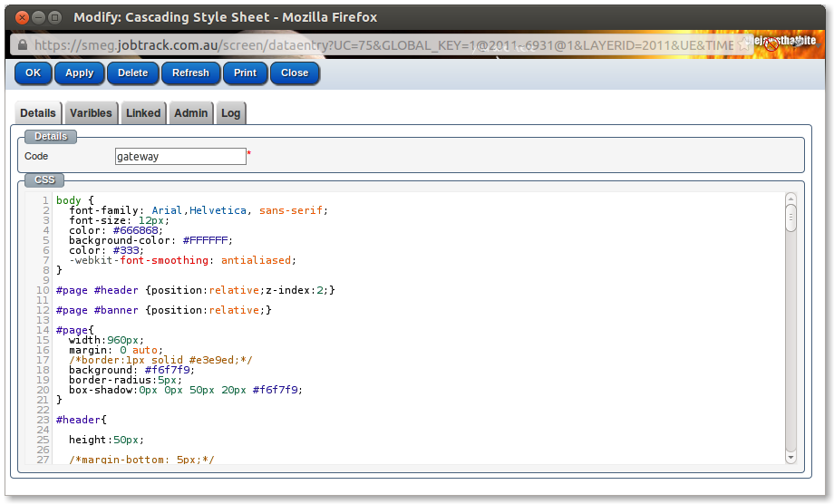Go to the Linked tab
834x504 pixels.
tap(143, 113)
